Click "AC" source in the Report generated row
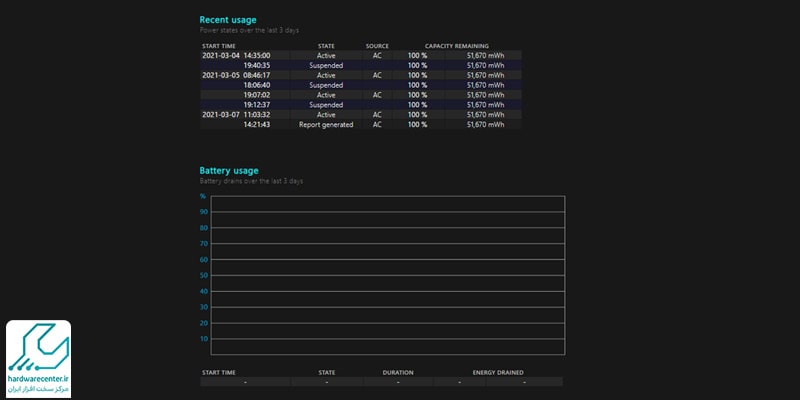This screenshot has width=800, height=400. pyautogui.click(x=377, y=124)
